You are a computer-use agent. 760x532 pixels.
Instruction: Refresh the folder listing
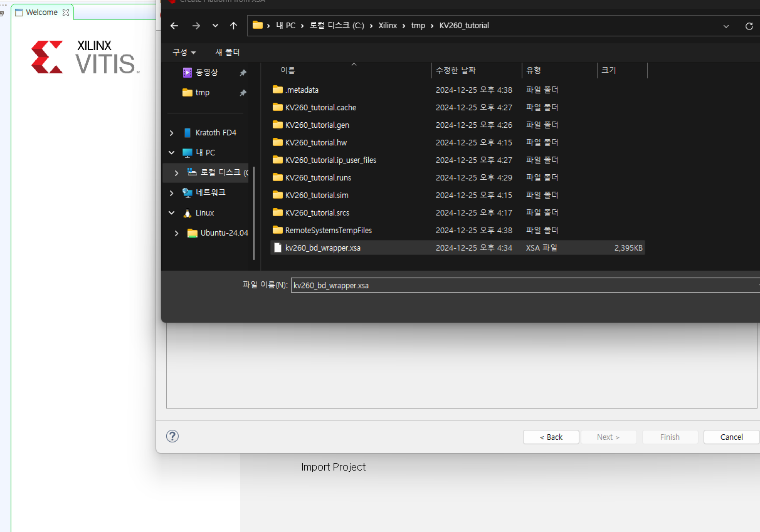pos(749,26)
